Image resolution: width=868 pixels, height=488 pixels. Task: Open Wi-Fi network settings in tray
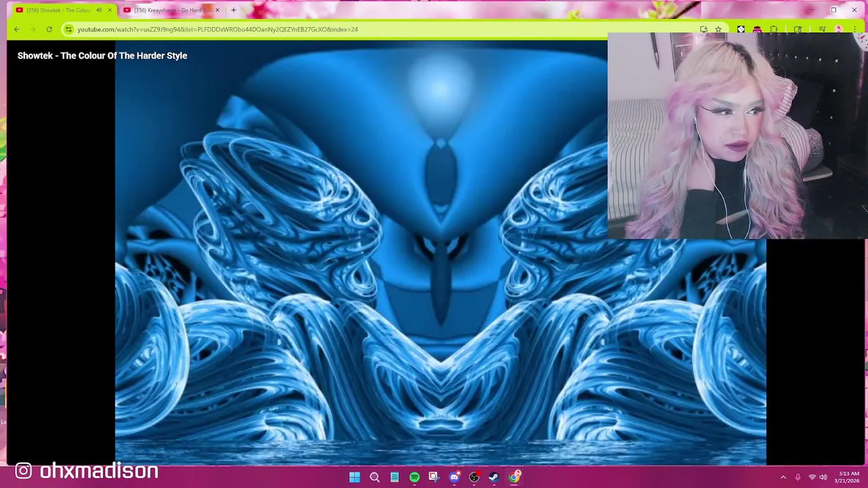click(x=812, y=477)
